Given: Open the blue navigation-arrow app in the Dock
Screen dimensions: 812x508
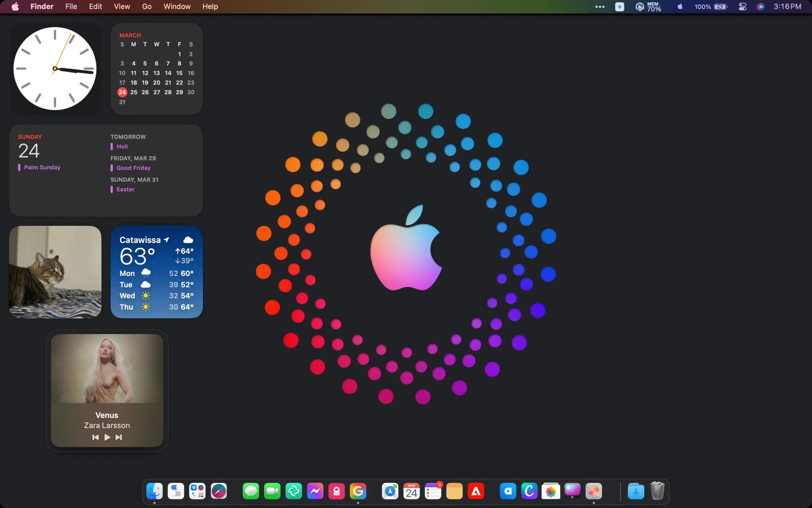Looking at the screenshot, I should tap(390, 491).
